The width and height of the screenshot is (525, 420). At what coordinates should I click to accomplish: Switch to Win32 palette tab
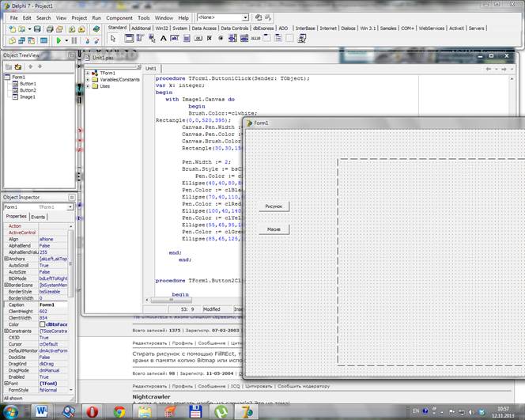(161, 28)
